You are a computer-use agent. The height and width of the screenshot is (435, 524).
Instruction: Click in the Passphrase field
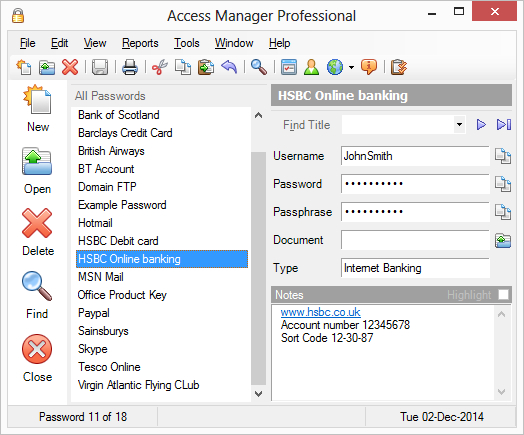(x=415, y=212)
